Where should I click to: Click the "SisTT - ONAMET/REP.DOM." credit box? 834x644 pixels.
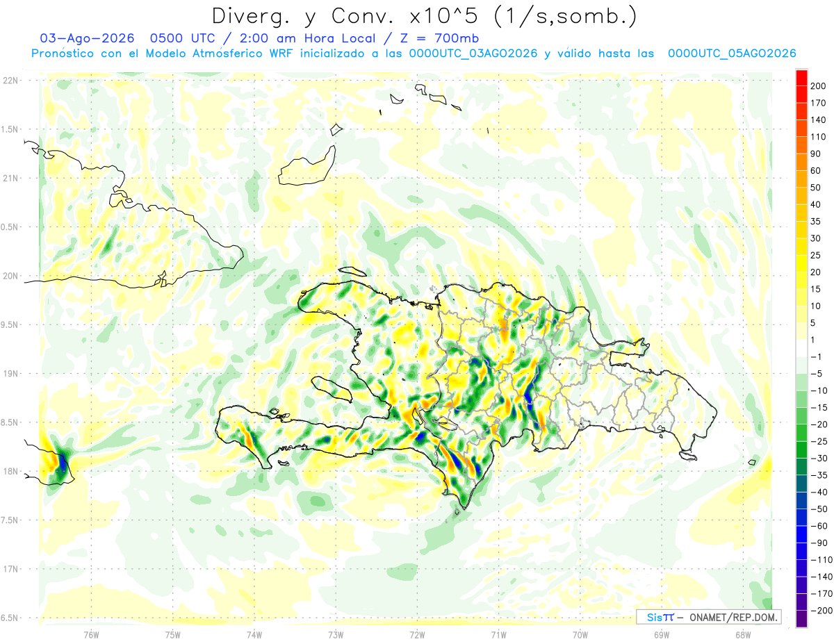(709, 617)
